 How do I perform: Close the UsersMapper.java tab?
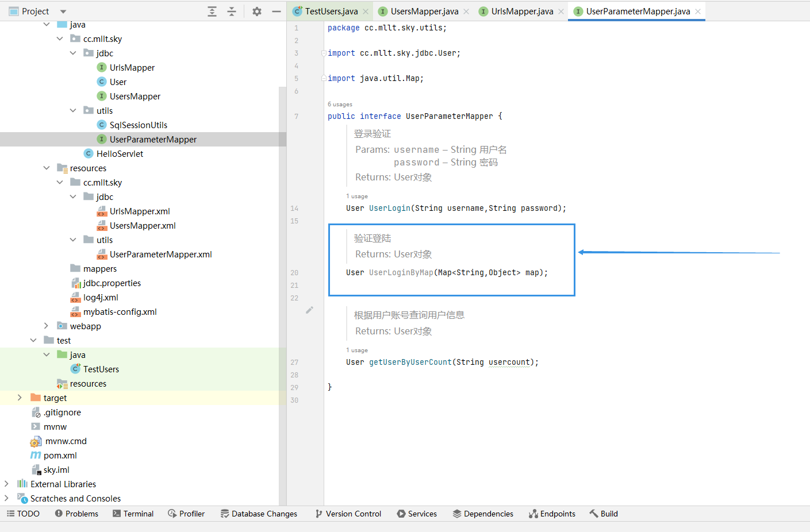[466, 11]
